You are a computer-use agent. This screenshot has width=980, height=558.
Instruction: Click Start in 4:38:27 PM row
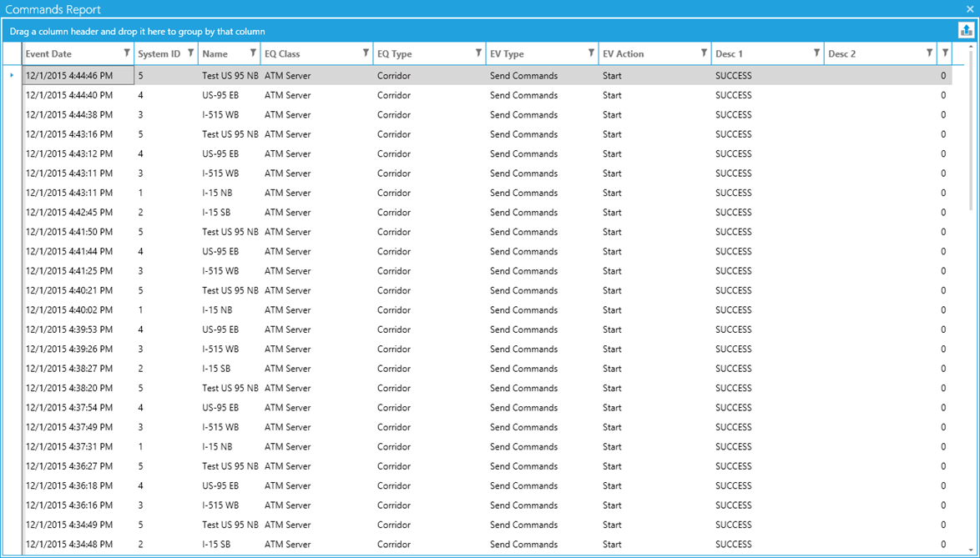click(612, 369)
